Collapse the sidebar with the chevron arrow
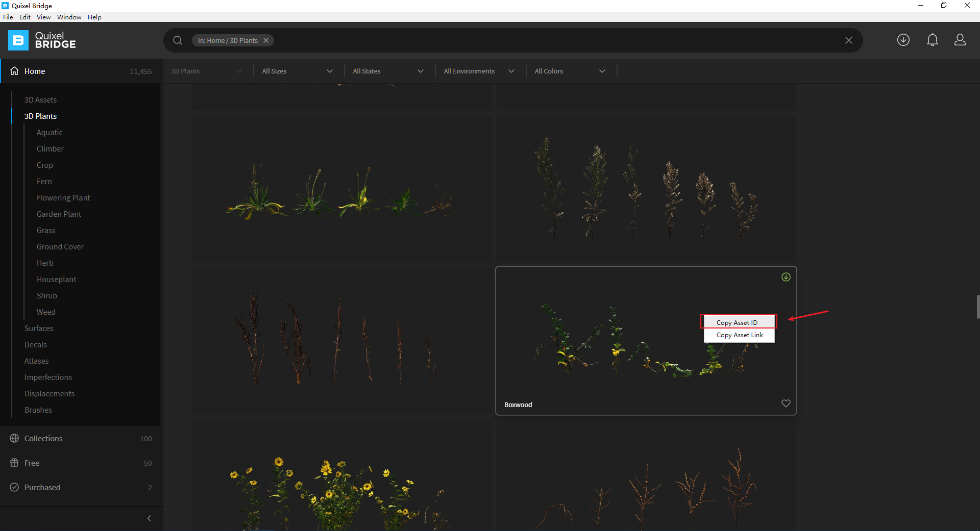This screenshot has width=980, height=531. (149, 518)
